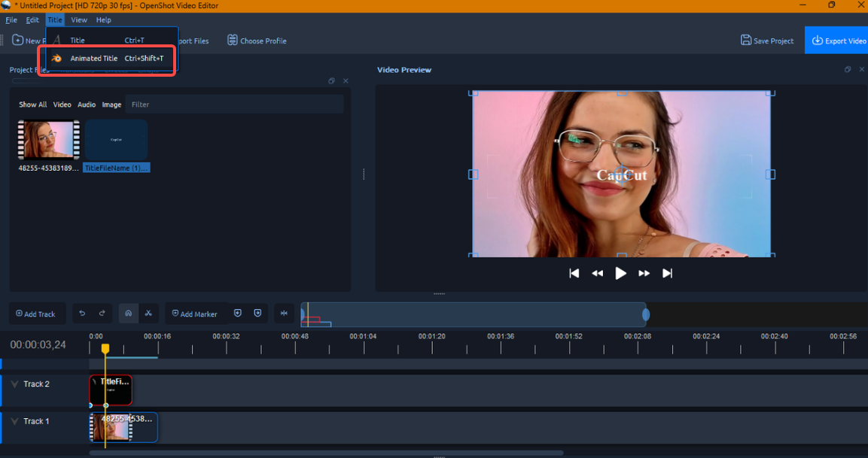Center the timeline on the playhead
Screen dimensions: 868x458
[x=284, y=314]
